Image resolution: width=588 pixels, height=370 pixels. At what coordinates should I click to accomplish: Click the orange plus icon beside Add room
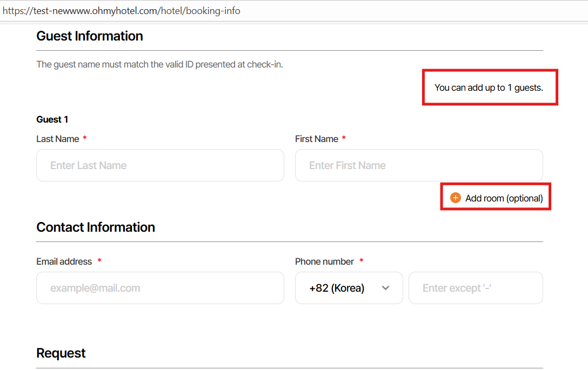click(x=456, y=198)
